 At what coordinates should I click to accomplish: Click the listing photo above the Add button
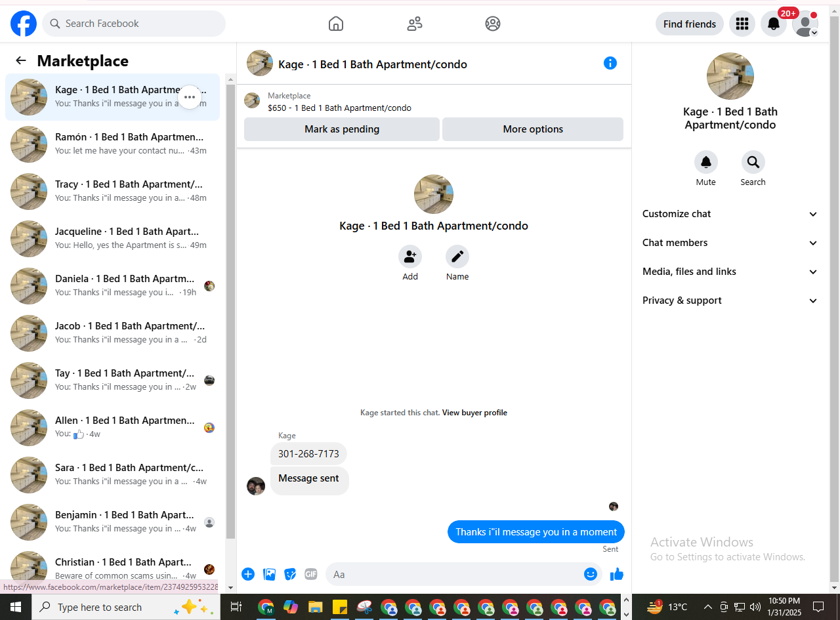pyautogui.click(x=434, y=194)
